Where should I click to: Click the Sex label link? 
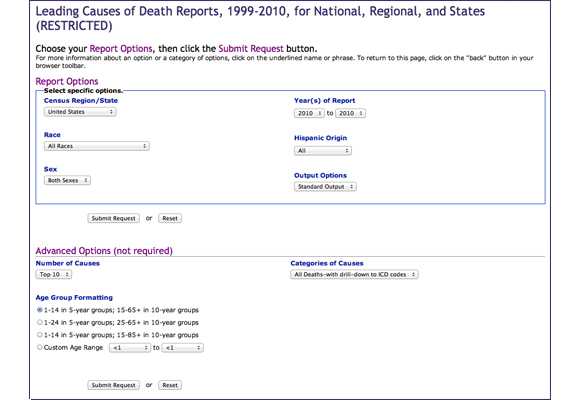(x=50, y=169)
